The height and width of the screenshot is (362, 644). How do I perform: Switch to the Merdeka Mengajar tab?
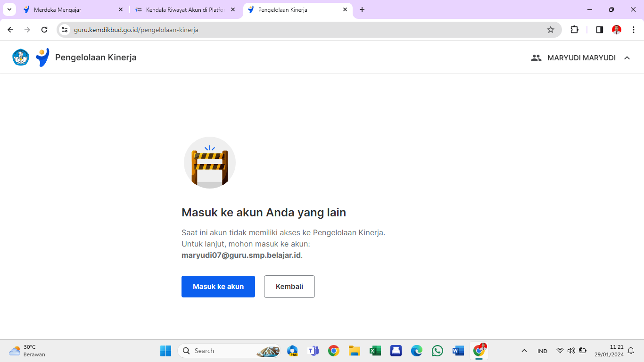pos(71,9)
